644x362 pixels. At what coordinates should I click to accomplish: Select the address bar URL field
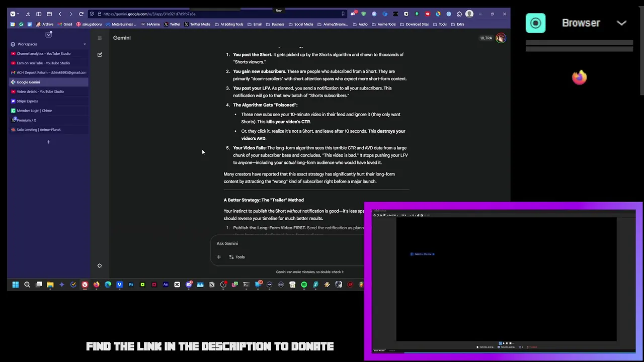coord(216,14)
